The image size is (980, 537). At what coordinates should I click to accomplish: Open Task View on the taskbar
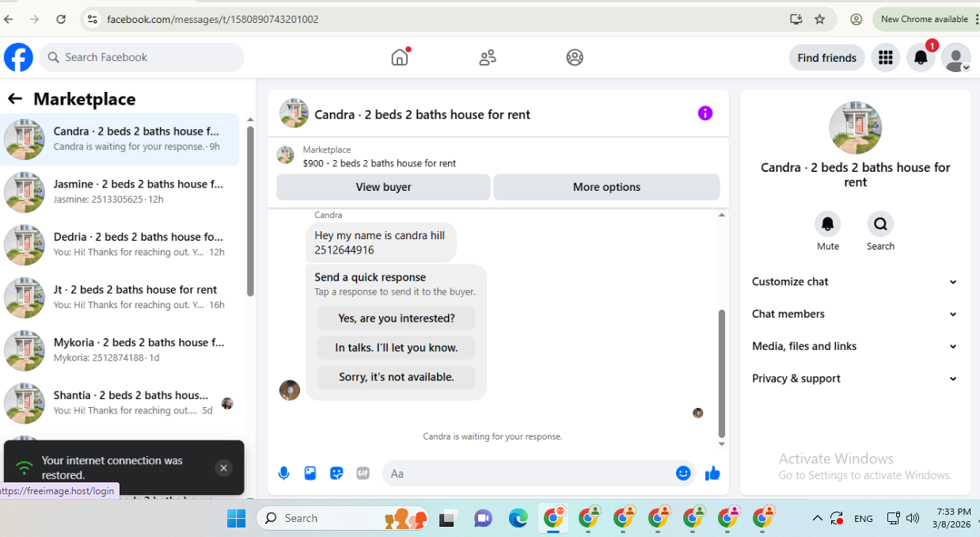(449, 518)
